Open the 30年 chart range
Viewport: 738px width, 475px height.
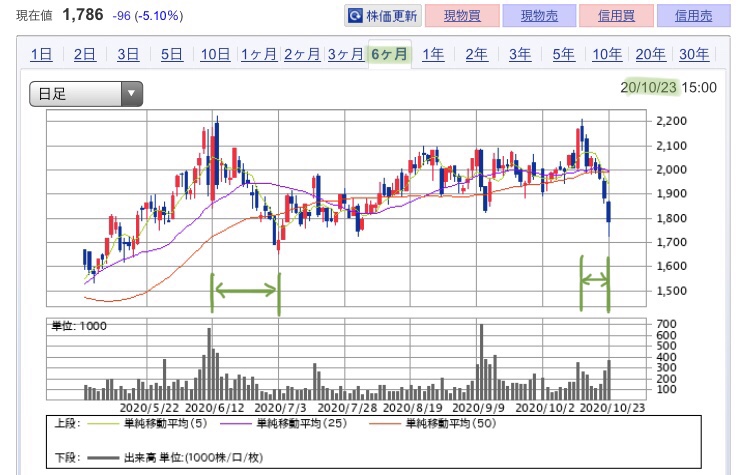[x=694, y=55]
